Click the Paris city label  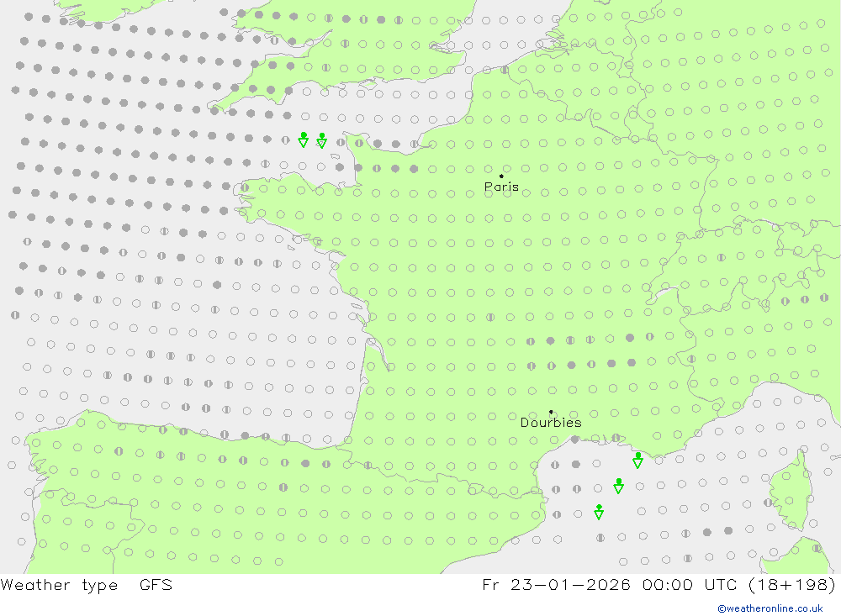pos(501,187)
